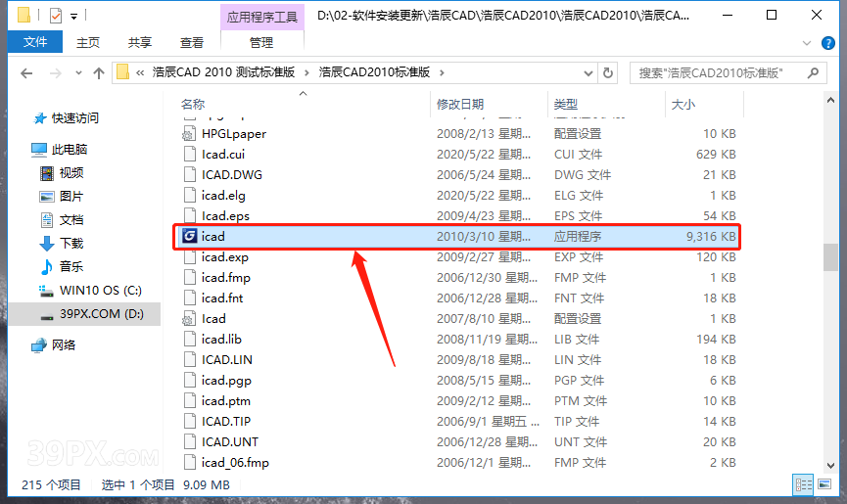The image size is (847, 504).
Task: Click the icad.fmp file icon
Action: point(190,278)
